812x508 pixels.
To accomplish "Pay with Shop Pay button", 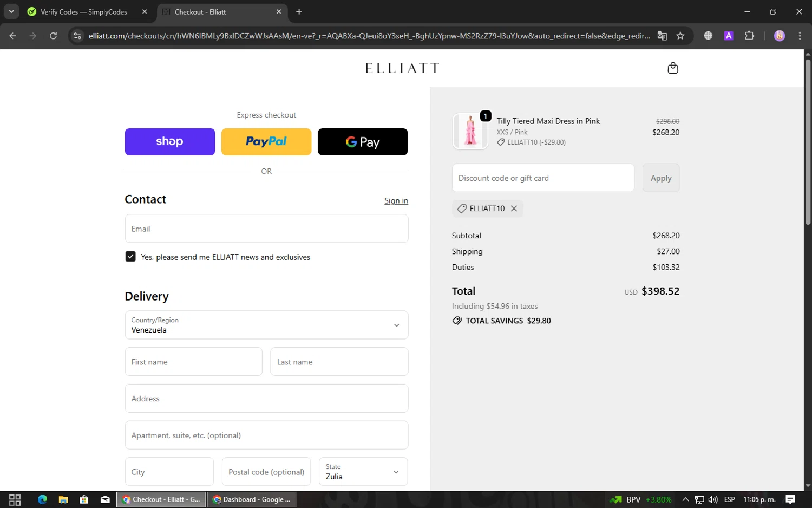I will 170,142.
